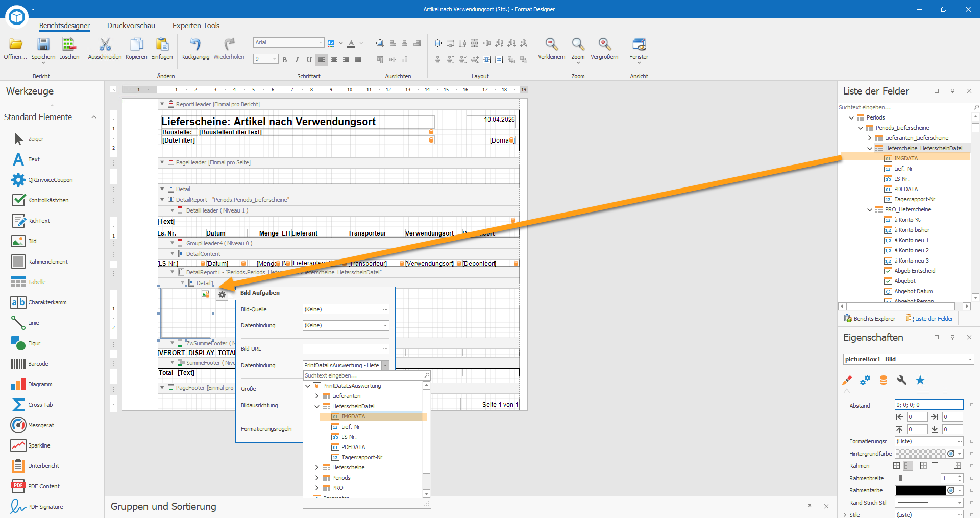Click the Bild-Quelle ellipsis button
Viewport: 980px width, 518px height.
[385, 309]
